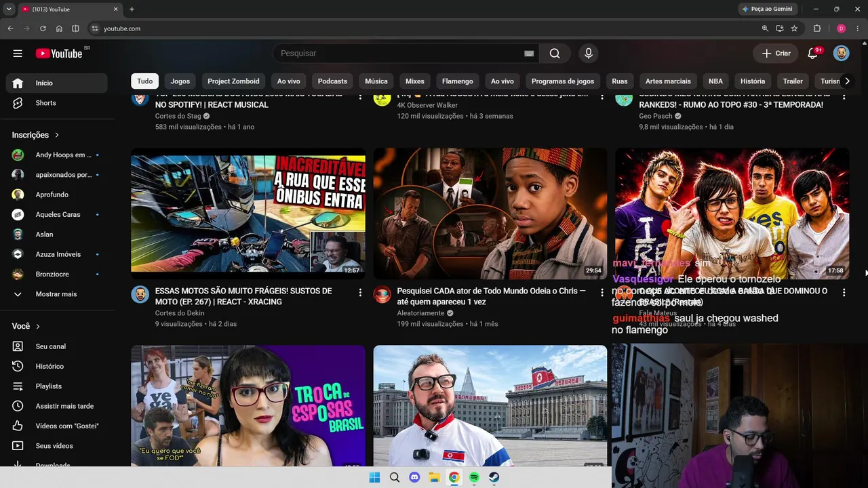The width and height of the screenshot is (868, 488).
Task: Select the Música filter chip
Action: tap(376, 81)
